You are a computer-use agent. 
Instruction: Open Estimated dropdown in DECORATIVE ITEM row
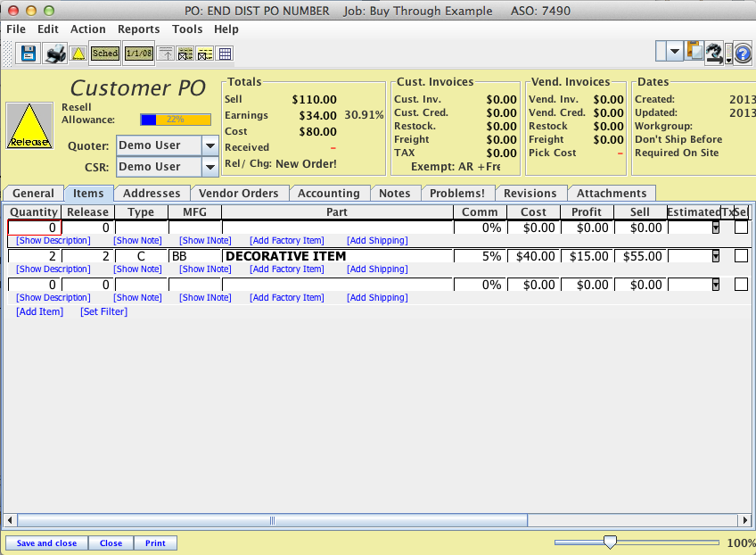click(716, 256)
